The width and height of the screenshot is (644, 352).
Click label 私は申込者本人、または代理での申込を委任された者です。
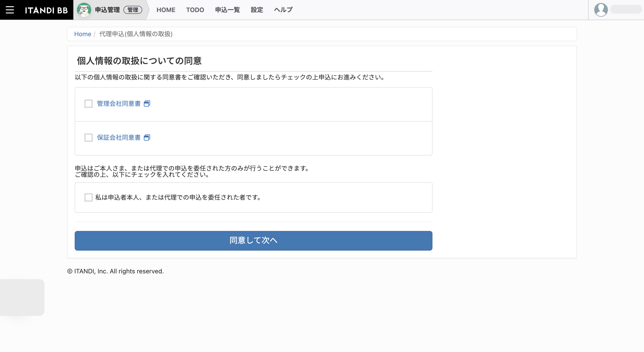pyautogui.click(x=178, y=197)
